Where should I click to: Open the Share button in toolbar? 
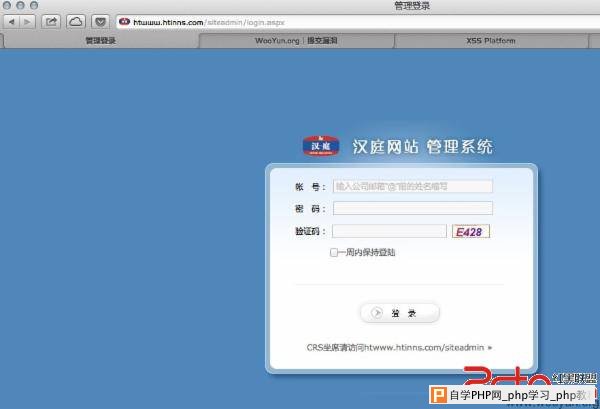[x=51, y=22]
